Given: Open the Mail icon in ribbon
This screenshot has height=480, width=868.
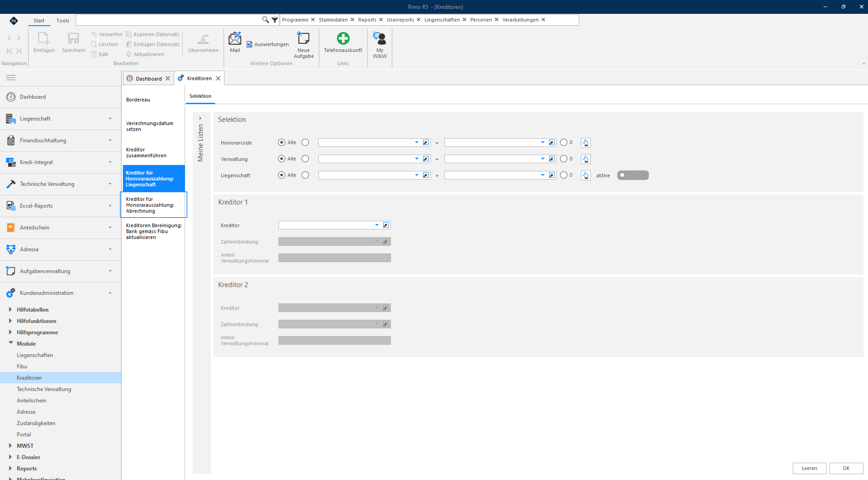Looking at the screenshot, I should 234,42.
